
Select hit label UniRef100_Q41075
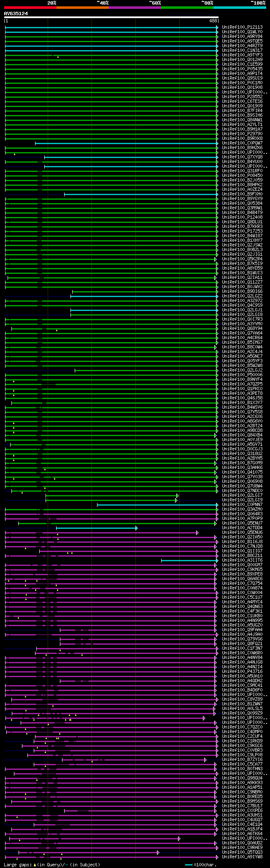click(242, 472)
